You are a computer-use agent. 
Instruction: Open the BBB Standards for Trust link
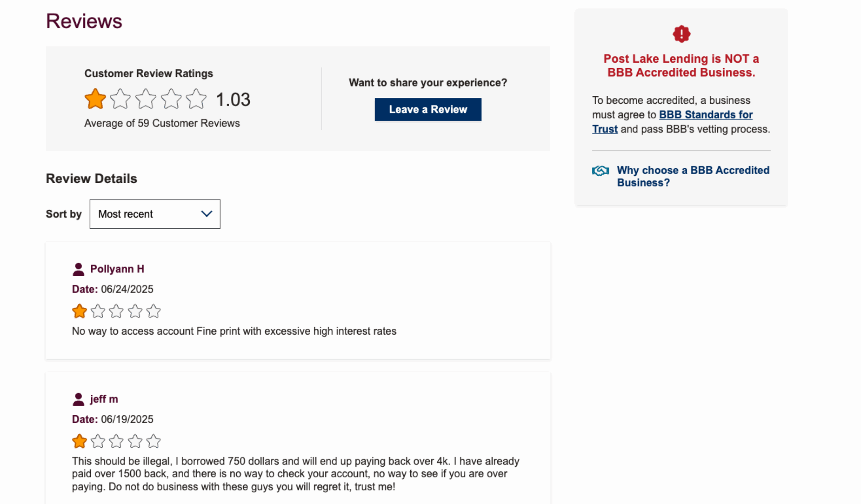tap(705, 114)
